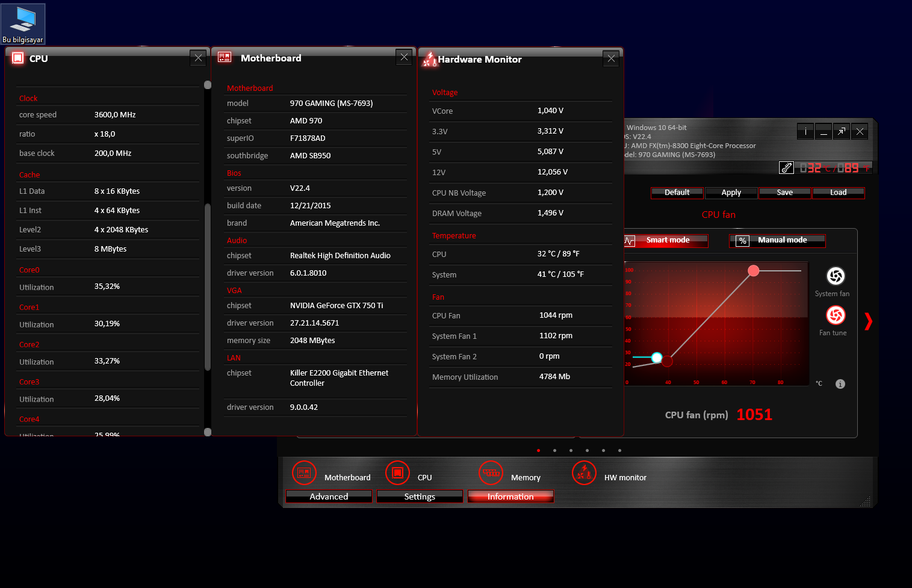Start Fan tune via its icon
This screenshot has height=588, width=912.
tap(836, 315)
